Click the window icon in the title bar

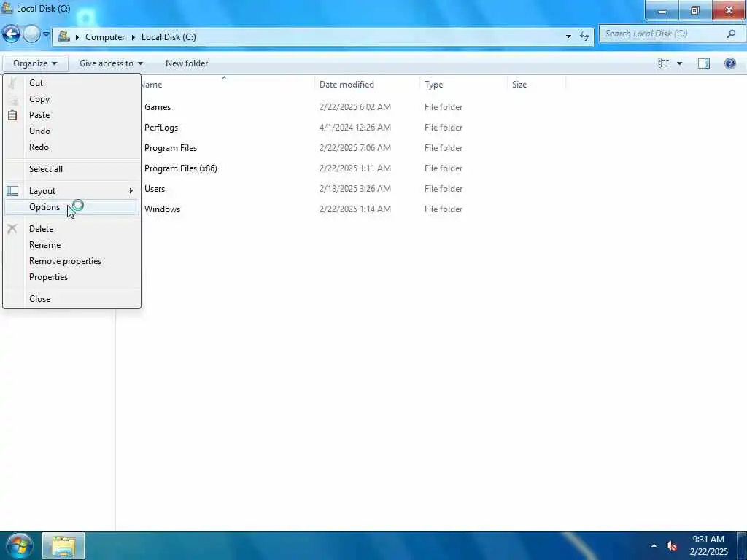tap(7, 7)
